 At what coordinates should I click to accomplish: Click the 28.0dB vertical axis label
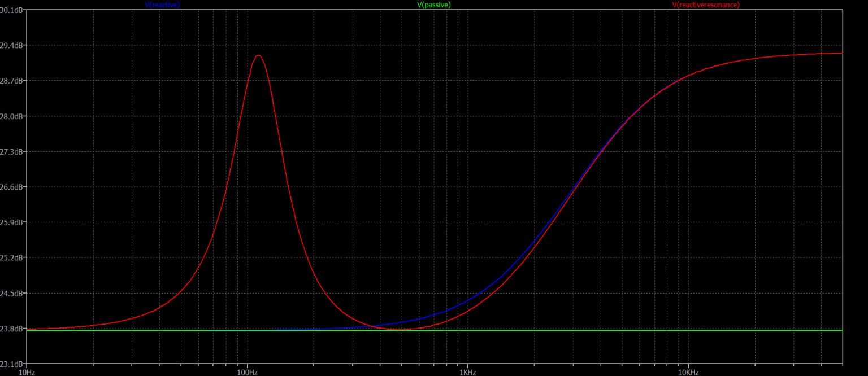12,116
